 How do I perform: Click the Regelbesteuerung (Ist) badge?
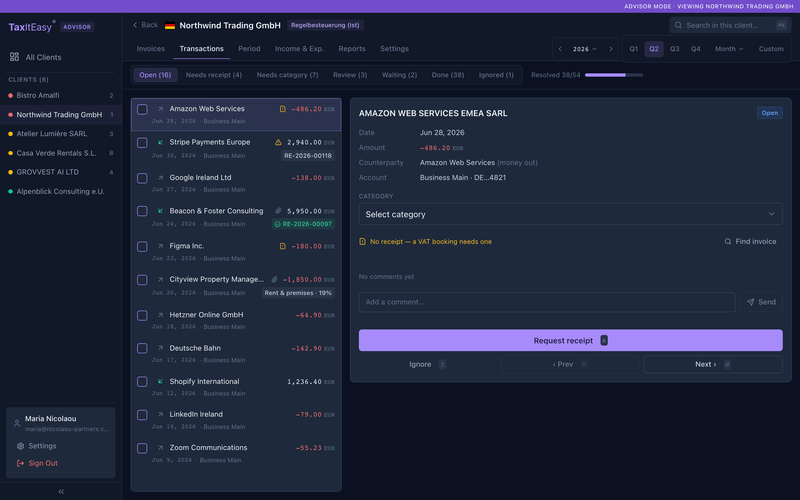[325, 25]
